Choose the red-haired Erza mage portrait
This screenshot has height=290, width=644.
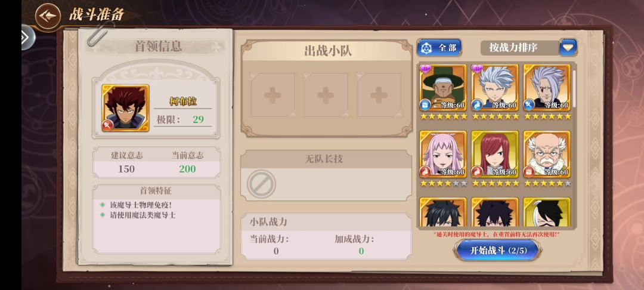coord(495,154)
